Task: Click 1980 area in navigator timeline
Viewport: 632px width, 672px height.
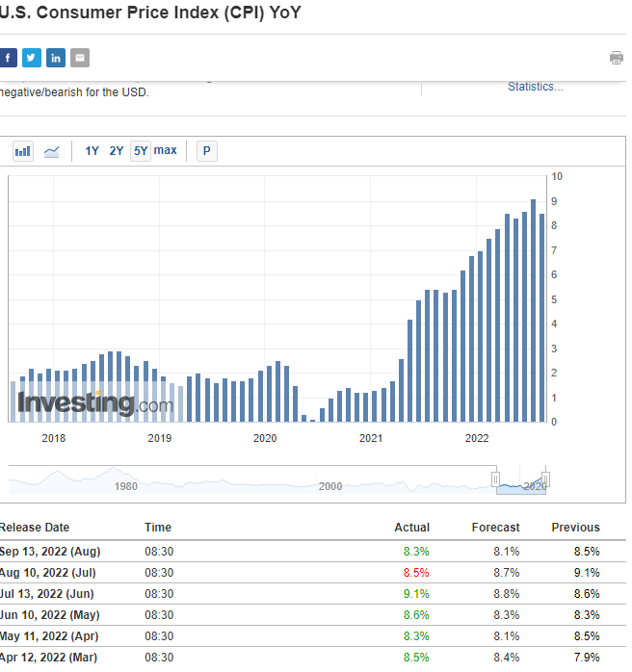Action: 125,486
